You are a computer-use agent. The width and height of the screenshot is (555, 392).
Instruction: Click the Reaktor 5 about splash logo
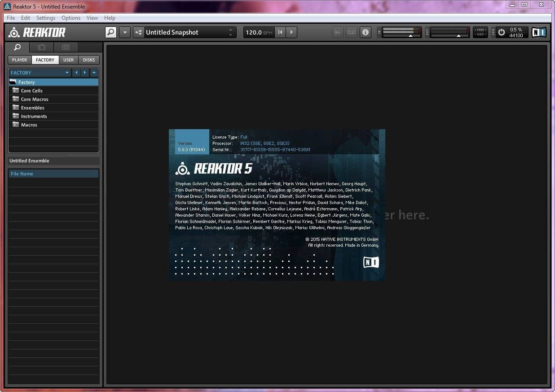214,168
